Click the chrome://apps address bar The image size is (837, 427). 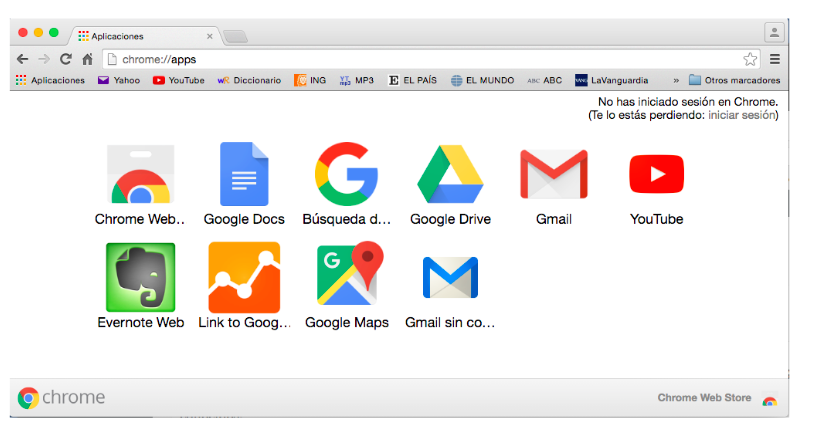[431, 59]
